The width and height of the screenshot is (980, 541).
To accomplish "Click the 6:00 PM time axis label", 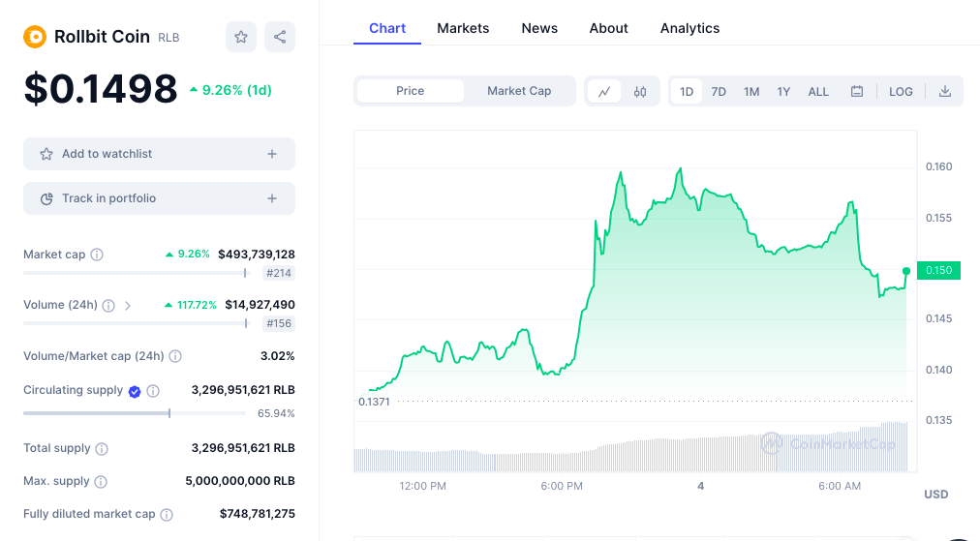I will pyautogui.click(x=562, y=486).
